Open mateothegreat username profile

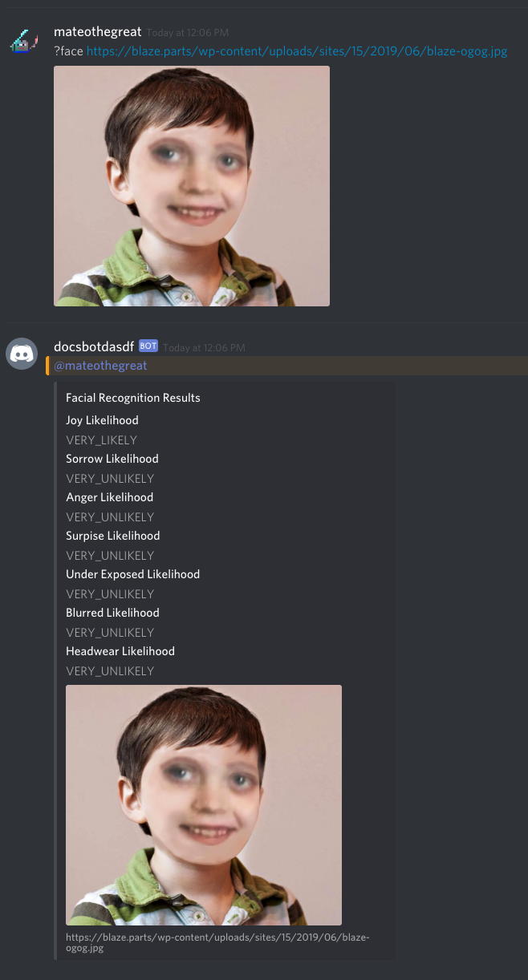pyautogui.click(x=98, y=32)
